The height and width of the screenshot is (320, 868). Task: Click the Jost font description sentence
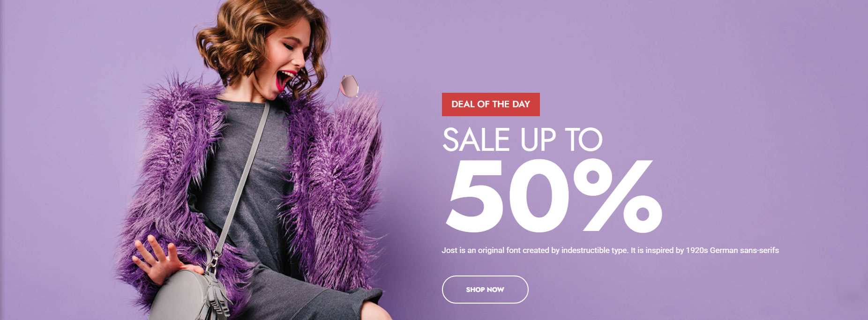(x=610, y=250)
